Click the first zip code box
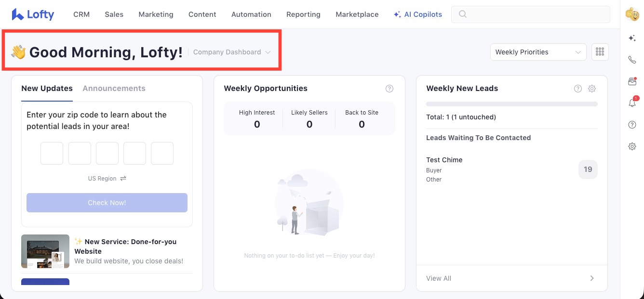Screen dimensions: 644x299 click(x=52, y=154)
